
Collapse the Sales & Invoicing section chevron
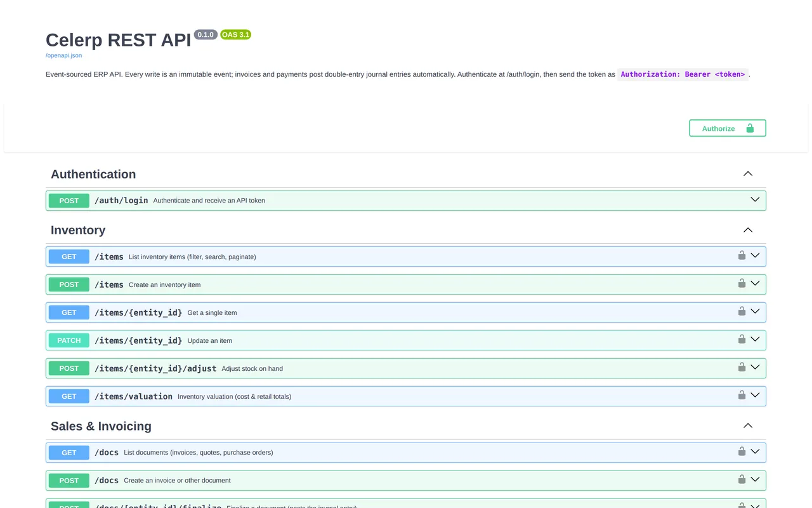[x=748, y=426]
